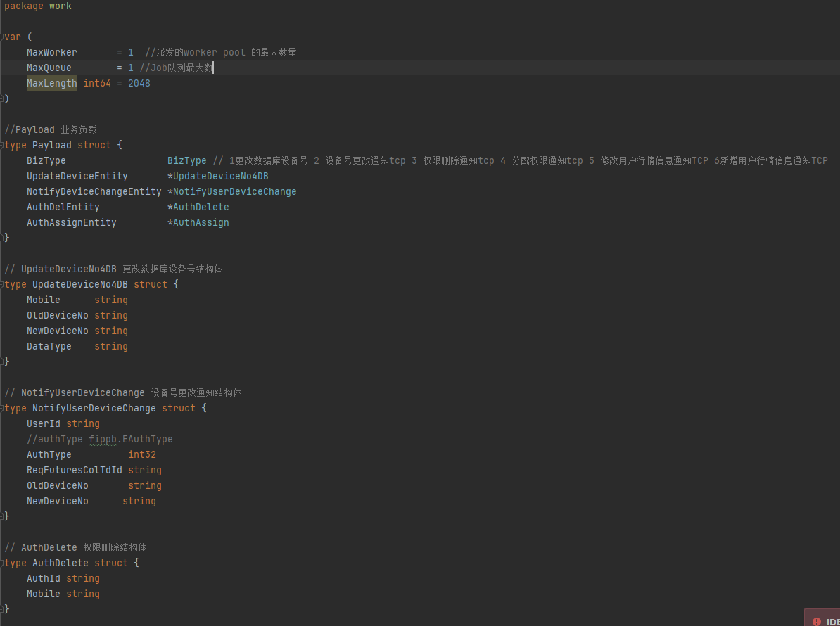Image resolution: width=840 pixels, height=626 pixels.
Task: Fold the NotifyUserDeviceChange struct block
Action: pos(3,408)
